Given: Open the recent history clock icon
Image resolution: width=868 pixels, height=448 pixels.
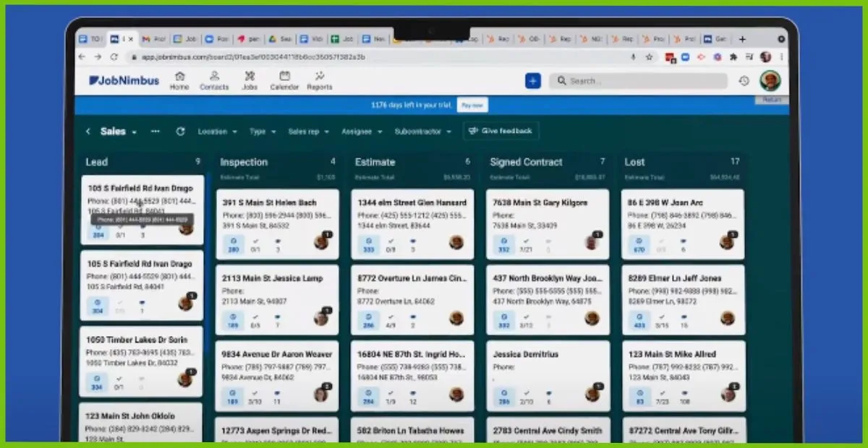Looking at the screenshot, I should pos(744,81).
